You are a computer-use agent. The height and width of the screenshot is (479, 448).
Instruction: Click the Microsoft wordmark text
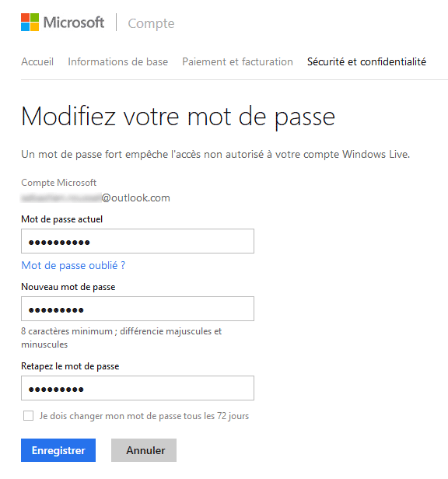pos(74,23)
